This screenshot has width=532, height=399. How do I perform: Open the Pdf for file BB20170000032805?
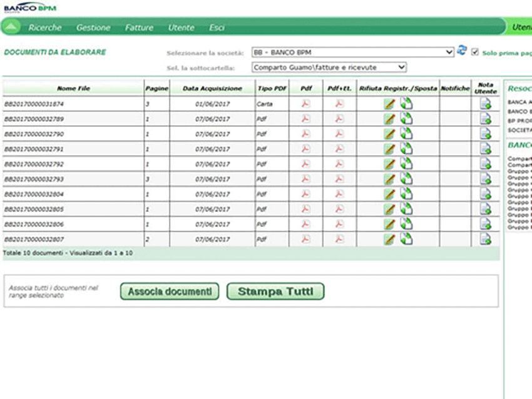[x=305, y=209]
